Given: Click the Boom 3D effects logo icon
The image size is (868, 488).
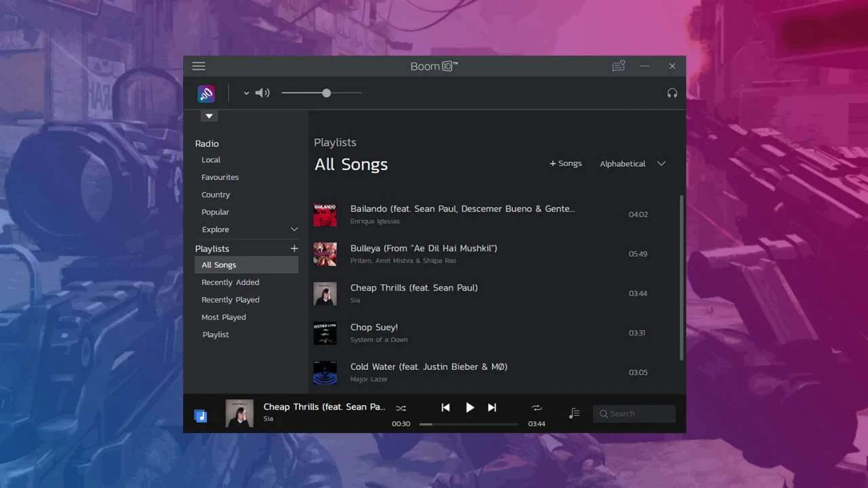Looking at the screenshot, I should (206, 94).
